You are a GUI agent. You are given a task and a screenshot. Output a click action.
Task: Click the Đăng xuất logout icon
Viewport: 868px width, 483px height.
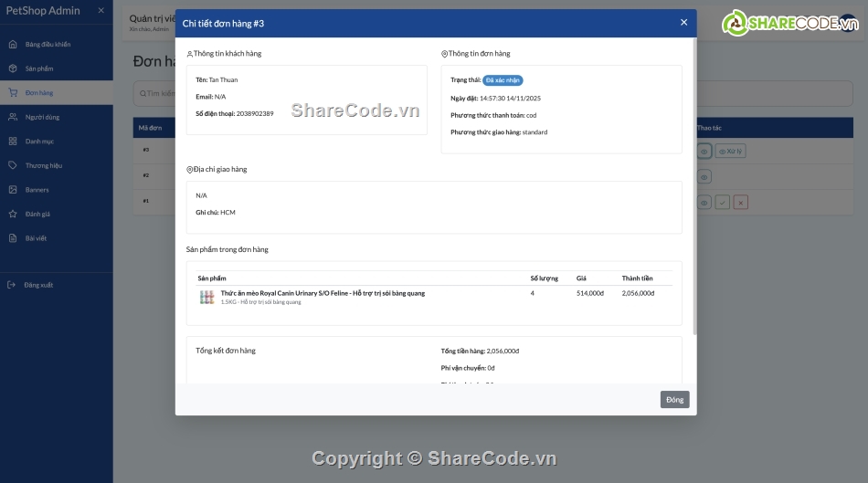(x=11, y=285)
